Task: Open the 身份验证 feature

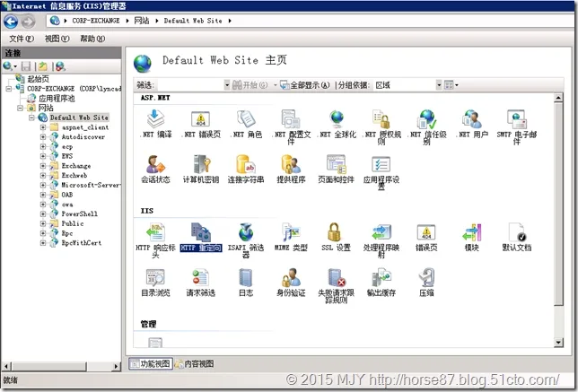Action: 291,283
